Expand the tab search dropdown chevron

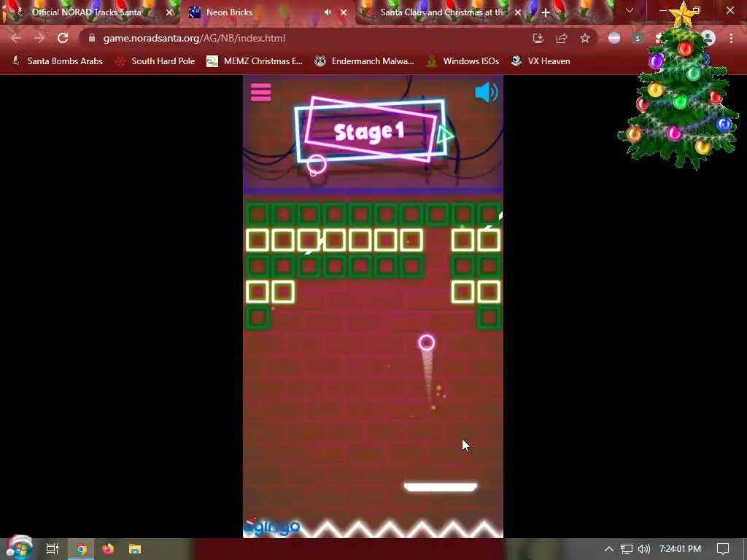point(630,10)
